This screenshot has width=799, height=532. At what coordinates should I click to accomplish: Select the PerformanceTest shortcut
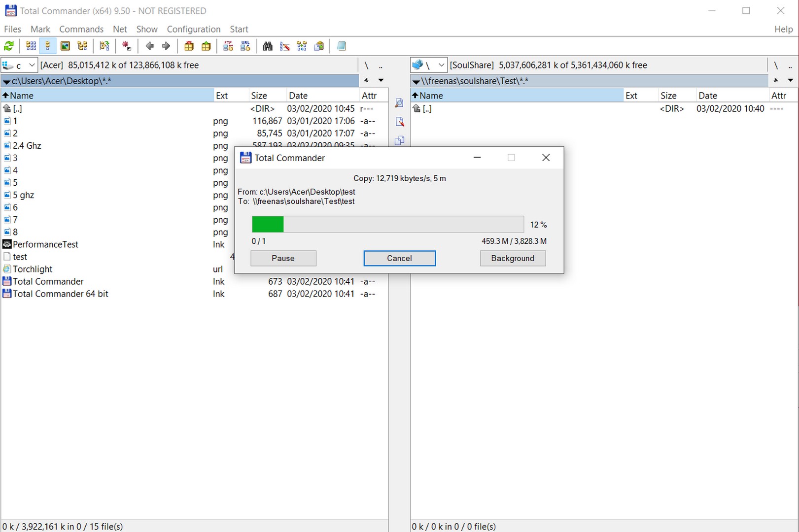[x=45, y=244]
